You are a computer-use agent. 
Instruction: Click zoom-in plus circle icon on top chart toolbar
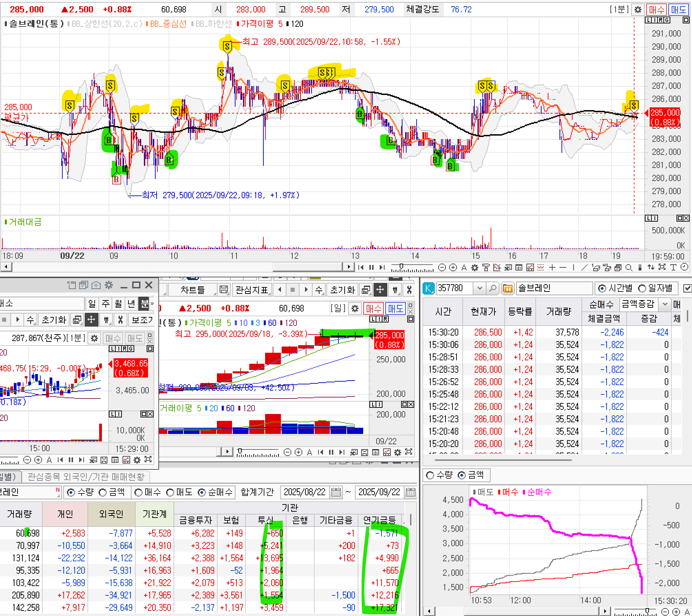pyautogui.click(x=453, y=267)
